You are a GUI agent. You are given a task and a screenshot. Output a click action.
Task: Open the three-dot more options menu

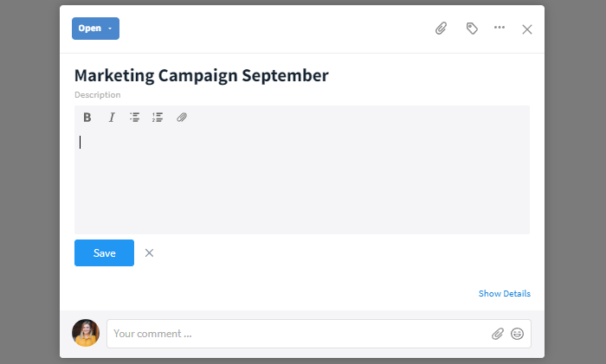click(x=500, y=28)
